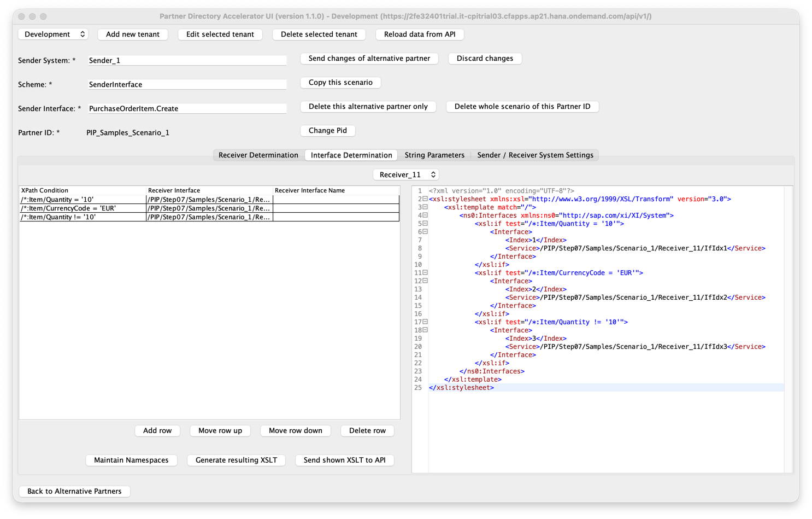Click the Receiver Interface Name column header
Image resolution: width=812 pixels, height=519 pixels.
coord(336,191)
